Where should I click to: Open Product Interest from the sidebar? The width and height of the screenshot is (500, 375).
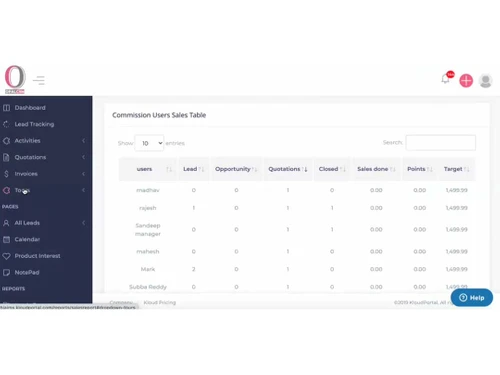pos(37,256)
